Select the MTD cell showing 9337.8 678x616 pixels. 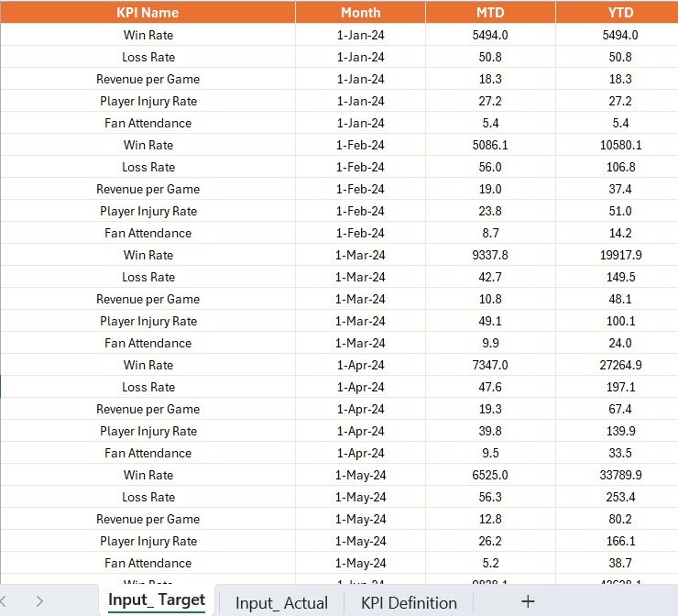coord(490,255)
